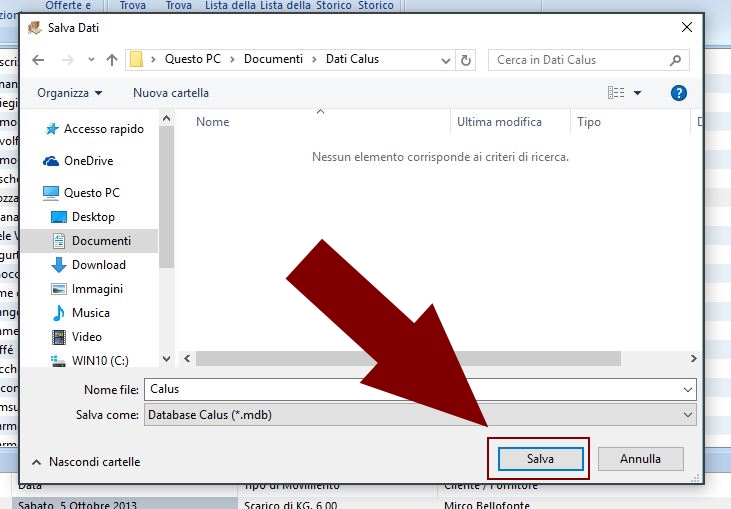731x509 pixels.
Task: Select Documenti in the sidebar tree
Action: pyautogui.click(x=91, y=241)
